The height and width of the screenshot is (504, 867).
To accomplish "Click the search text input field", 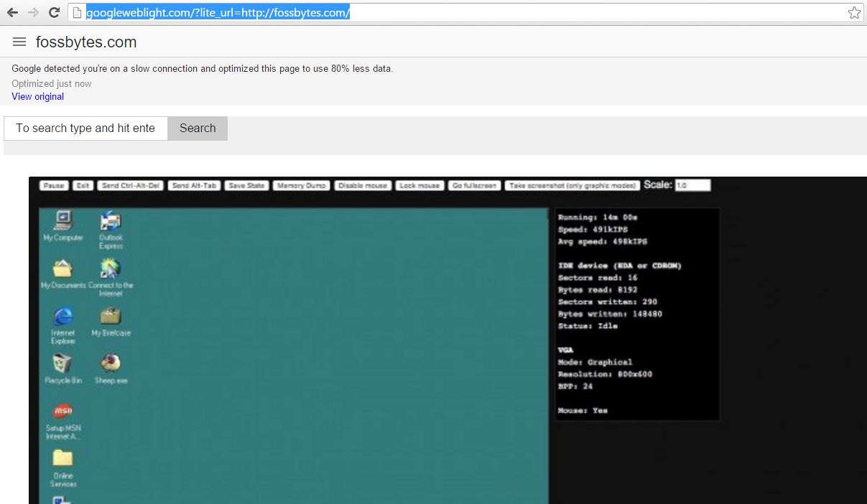I will 85,128.
